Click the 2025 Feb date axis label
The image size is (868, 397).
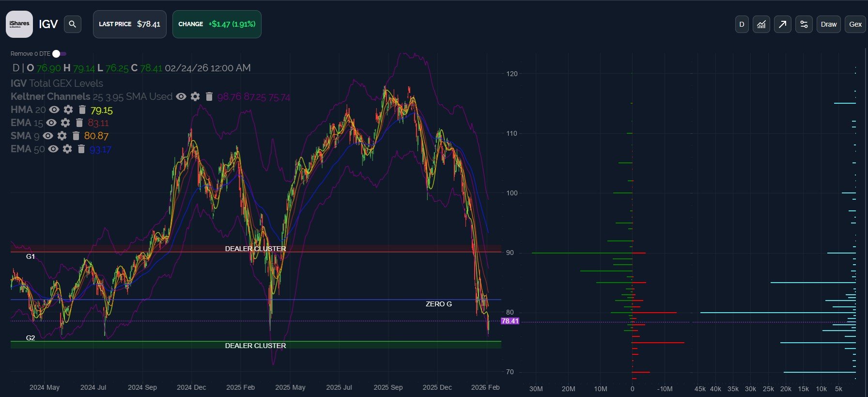click(240, 387)
